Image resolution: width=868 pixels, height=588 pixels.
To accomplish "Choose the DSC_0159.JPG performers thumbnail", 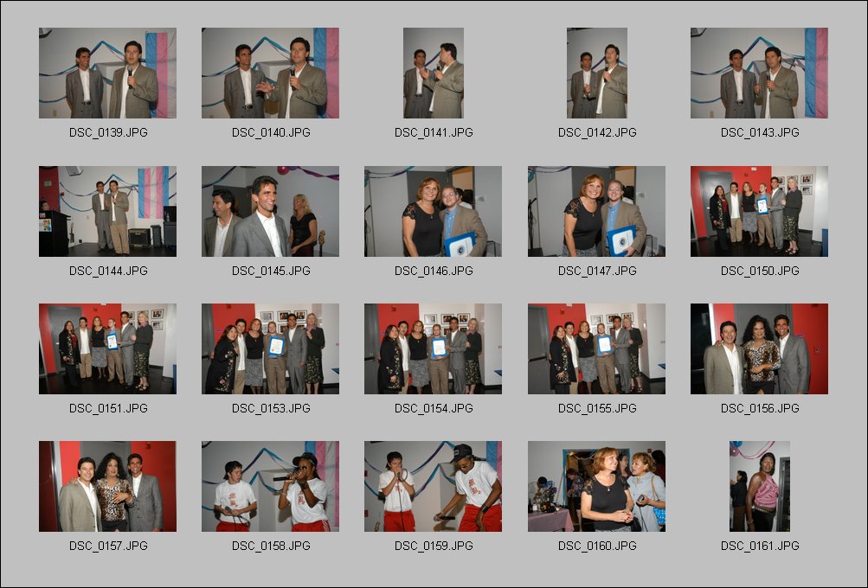I will 433,486.
